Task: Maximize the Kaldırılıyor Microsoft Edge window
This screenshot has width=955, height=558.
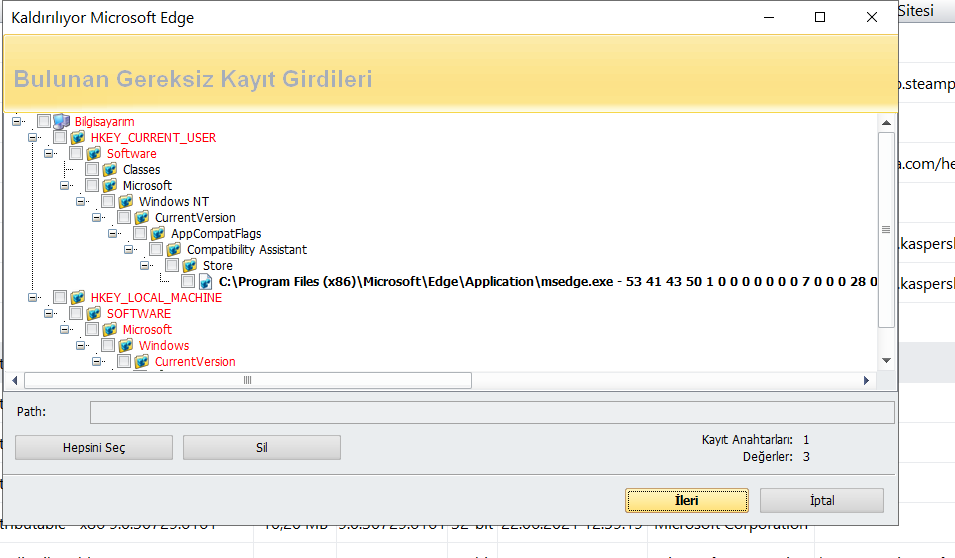Action: tap(820, 17)
